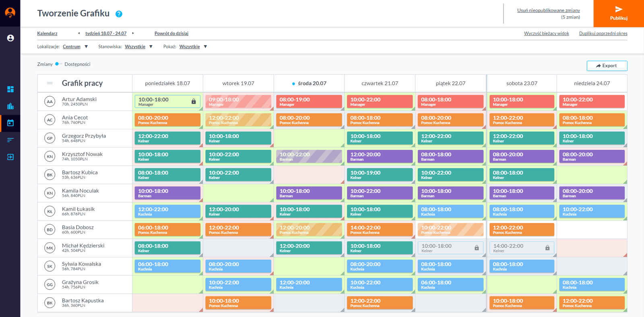The image size is (644, 317).
Task: Open the Kalendarz link
Action: tap(47, 33)
